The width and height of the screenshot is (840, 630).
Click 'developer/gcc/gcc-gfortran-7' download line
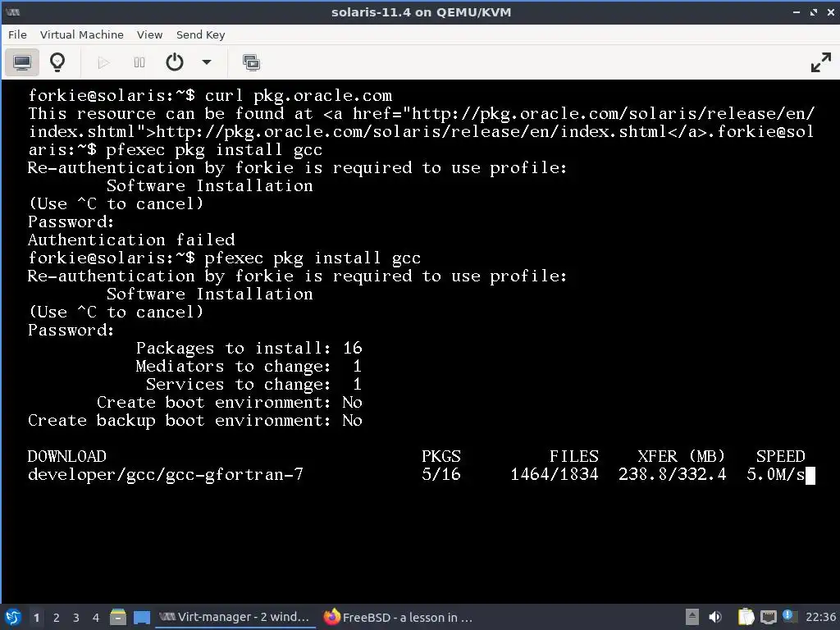[x=166, y=475]
